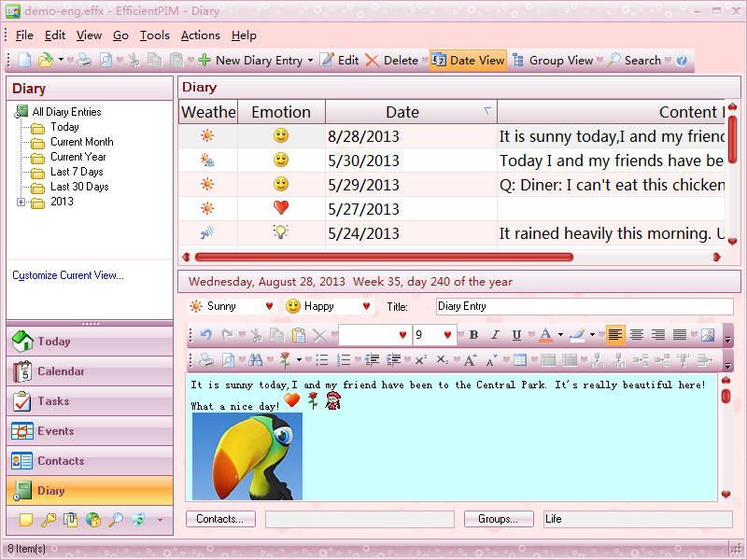Paste using the editor toolbar clipboard icon
This screenshot has width=747, height=560.
[298, 335]
